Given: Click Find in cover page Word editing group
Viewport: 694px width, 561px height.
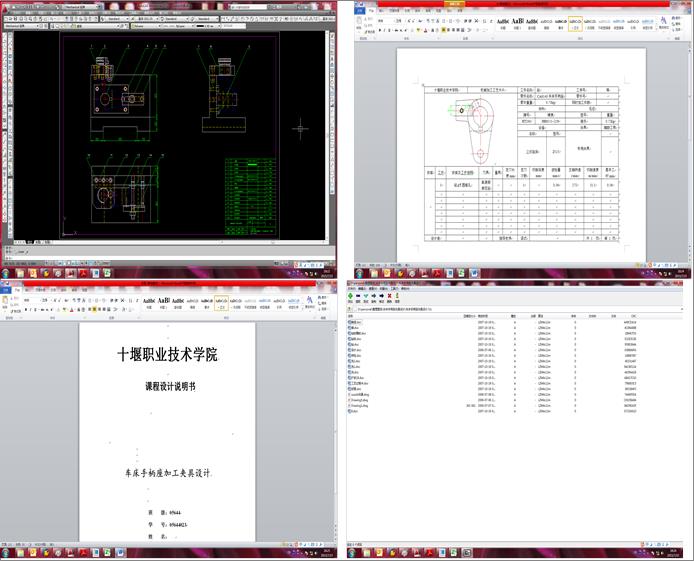Looking at the screenshot, I should tap(322, 297).
